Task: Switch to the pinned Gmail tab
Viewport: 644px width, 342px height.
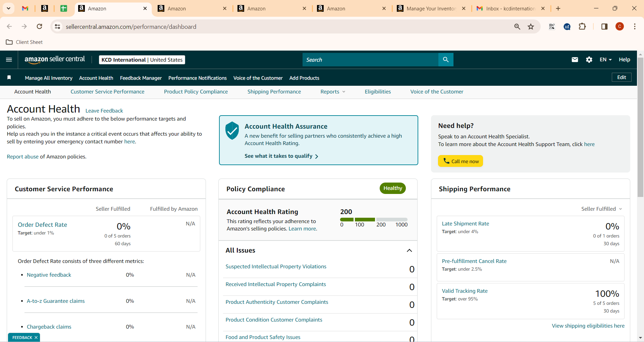Action: 25,8
